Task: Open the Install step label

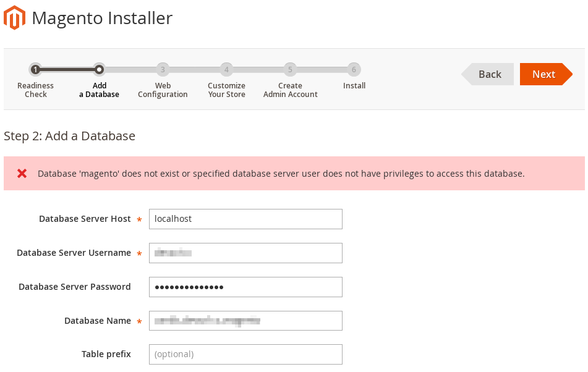Action: 354,86
